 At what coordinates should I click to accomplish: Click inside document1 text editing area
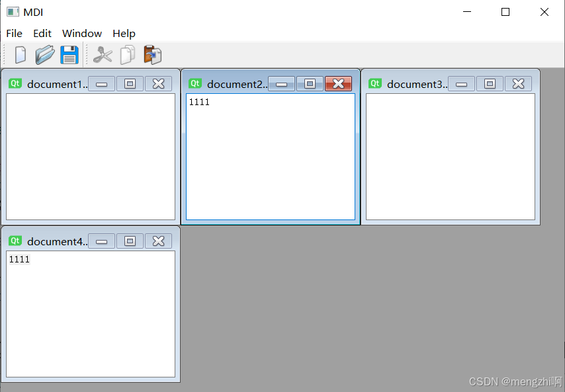pos(91,157)
